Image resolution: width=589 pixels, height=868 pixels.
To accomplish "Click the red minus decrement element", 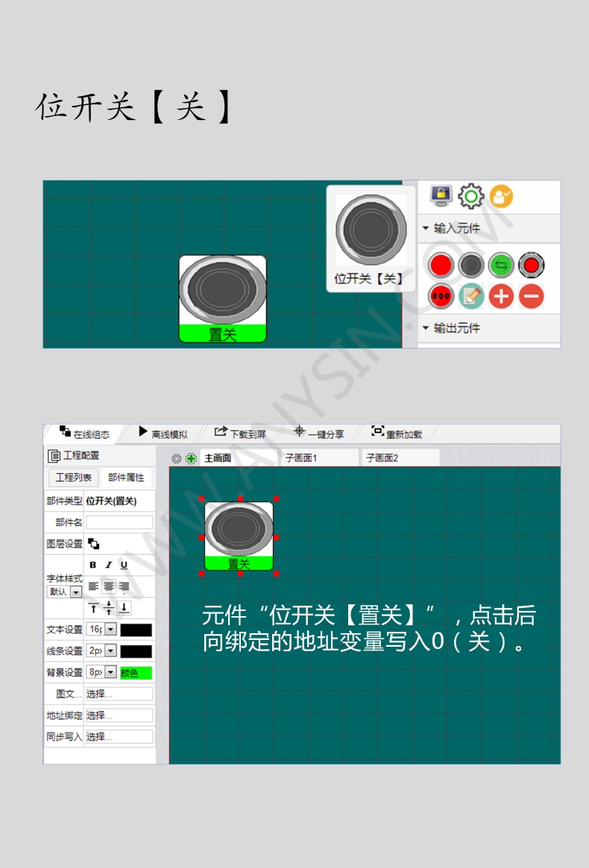I will [x=531, y=296].
